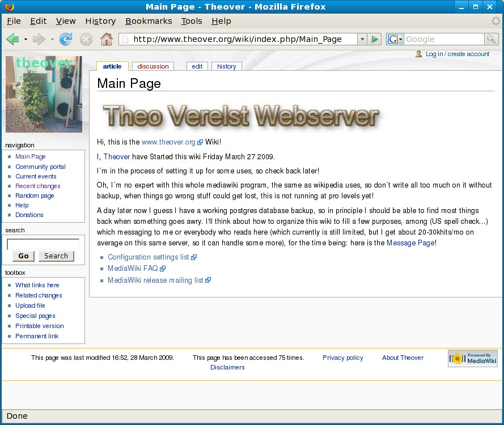Open the Back button history dropdown arrow
504x425 pixels.
[x=26, y=40]
